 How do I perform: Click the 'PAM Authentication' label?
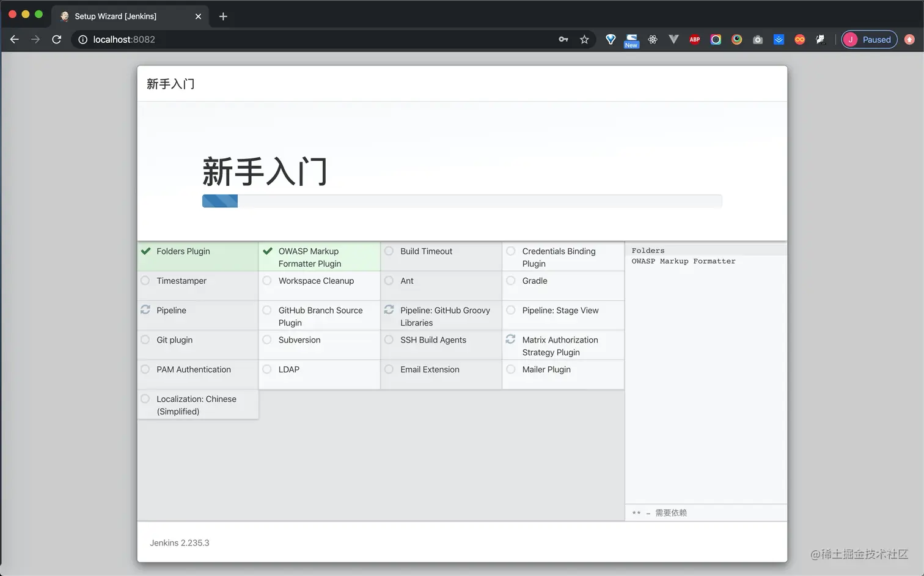point(194,369)
